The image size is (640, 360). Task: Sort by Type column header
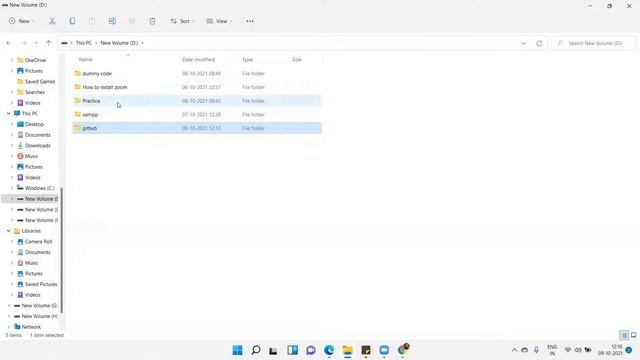click(247, 60)
